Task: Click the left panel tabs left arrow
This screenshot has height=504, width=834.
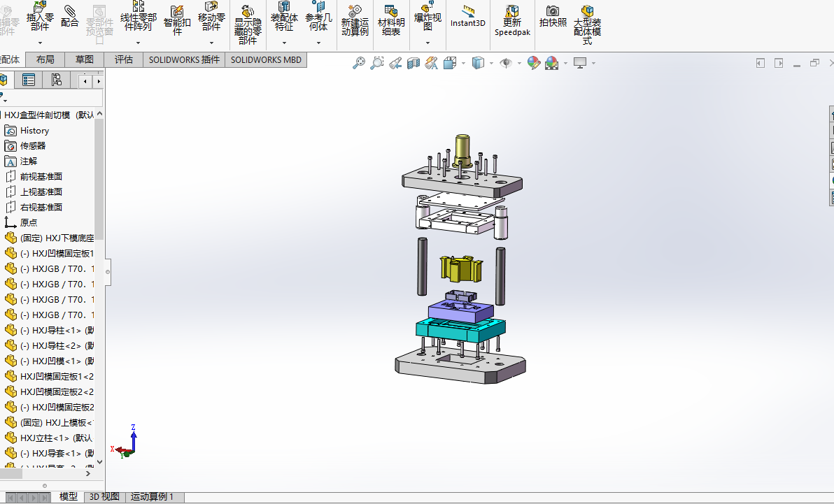Action: pos(85,81)
